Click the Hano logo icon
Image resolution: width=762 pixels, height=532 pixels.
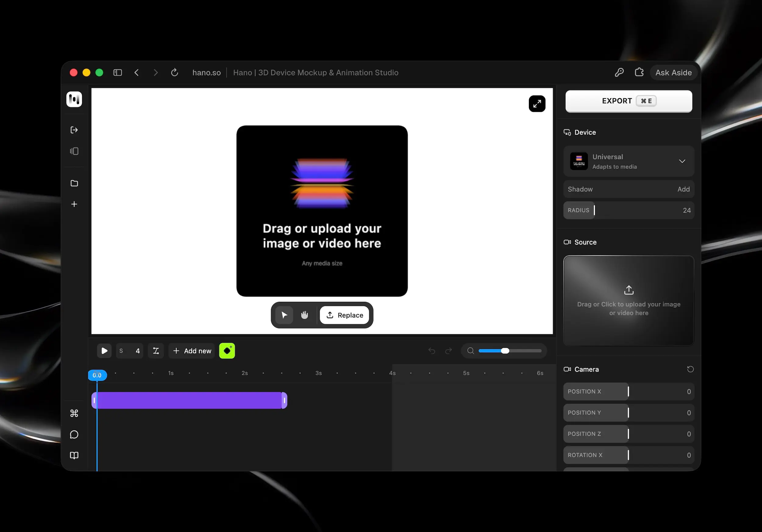[x=74, y=99]
